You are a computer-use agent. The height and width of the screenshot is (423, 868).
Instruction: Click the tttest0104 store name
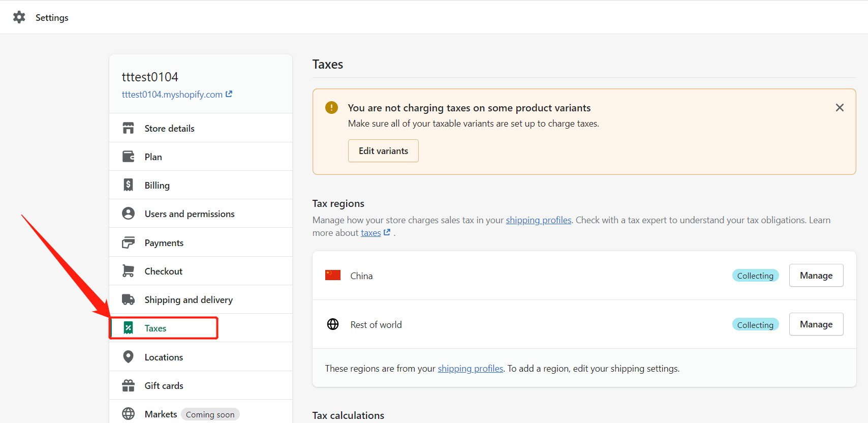click(150, 77)
